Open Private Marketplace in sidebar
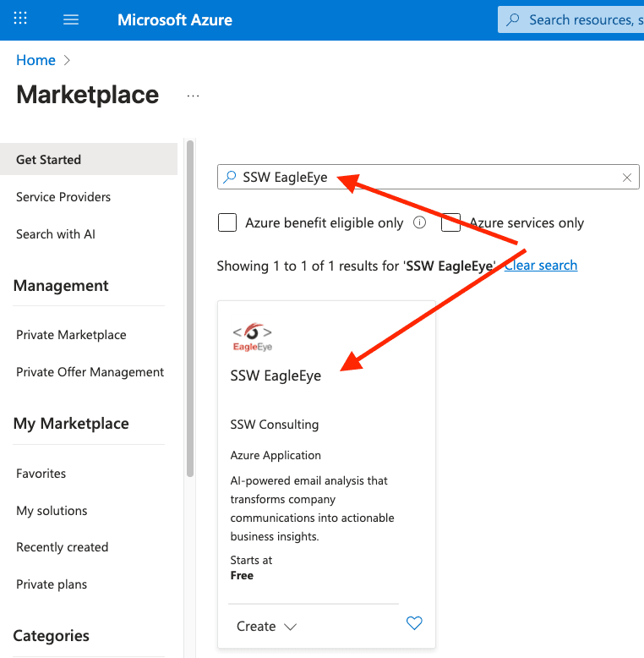 (71, 334)
